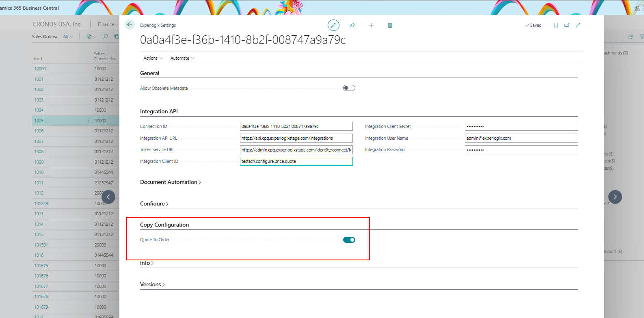The height and width of the screenshot is (318, 644).
Task: Edit the Integration API URL field
Action: (x=296, y=138)
